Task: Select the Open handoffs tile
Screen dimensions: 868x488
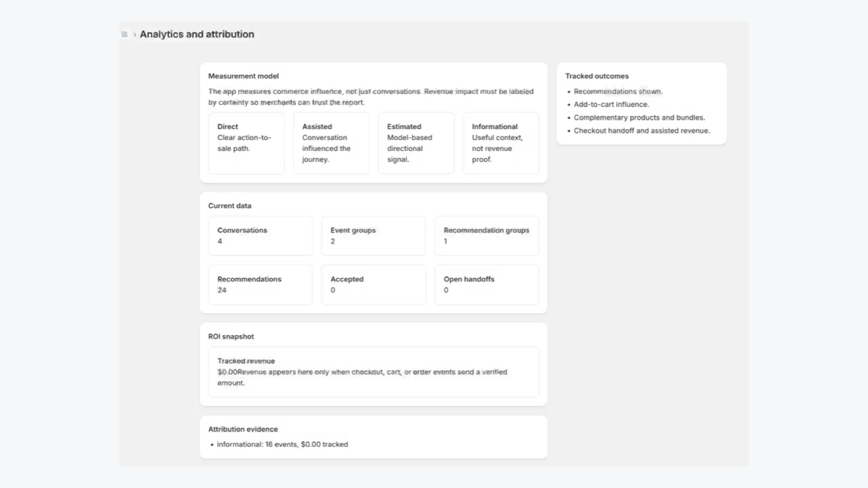Action: tap(487, 285)
